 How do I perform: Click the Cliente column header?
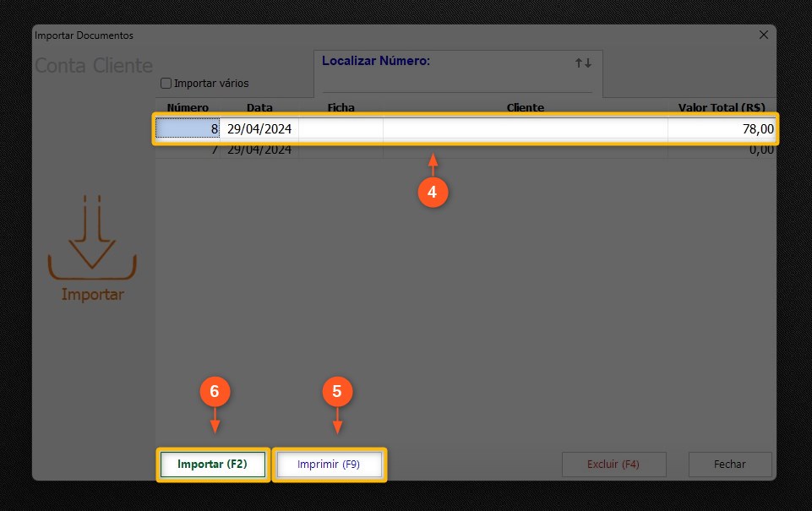tap(525, 108)
